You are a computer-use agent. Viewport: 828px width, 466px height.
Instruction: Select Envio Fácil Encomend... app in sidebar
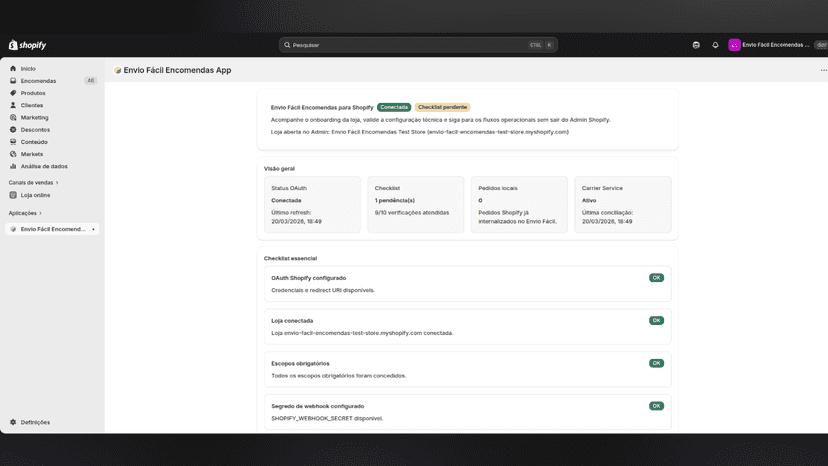52,229
